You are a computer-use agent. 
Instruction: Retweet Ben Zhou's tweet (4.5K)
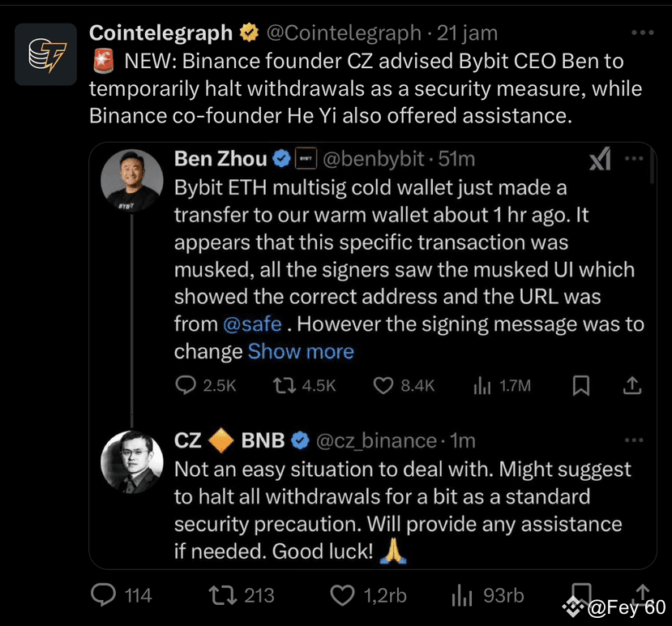point(285,386)
